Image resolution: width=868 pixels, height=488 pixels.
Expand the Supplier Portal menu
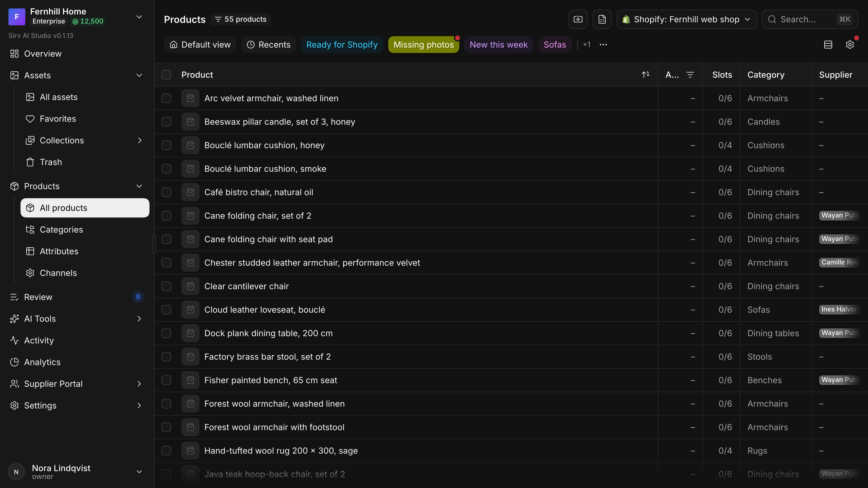click(139, 384)
